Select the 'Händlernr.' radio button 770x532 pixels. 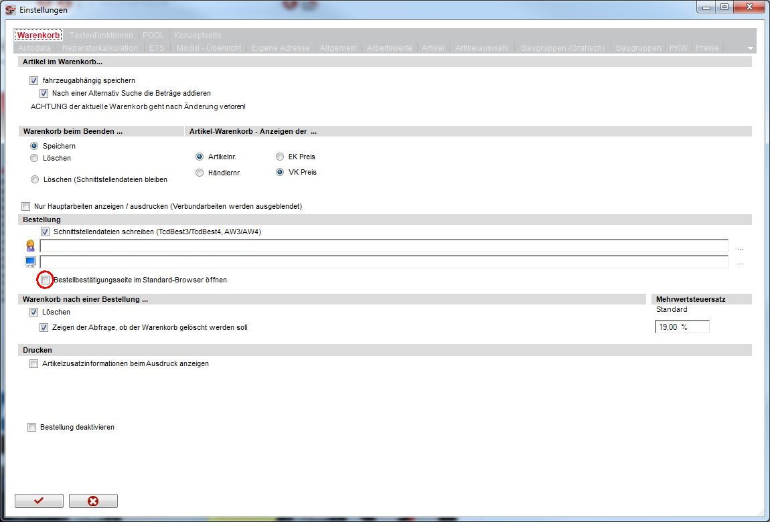coord(200,173)
